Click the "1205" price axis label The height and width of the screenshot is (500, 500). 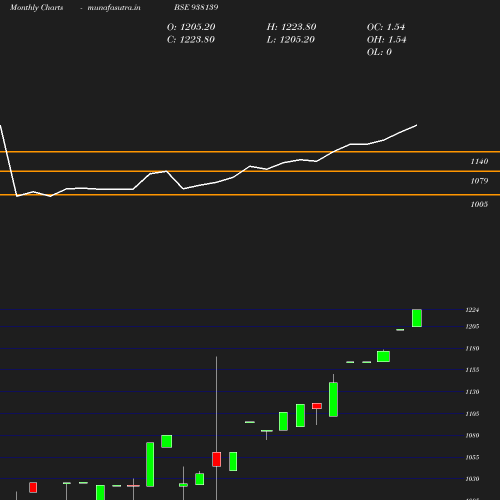tap(472, 326)
